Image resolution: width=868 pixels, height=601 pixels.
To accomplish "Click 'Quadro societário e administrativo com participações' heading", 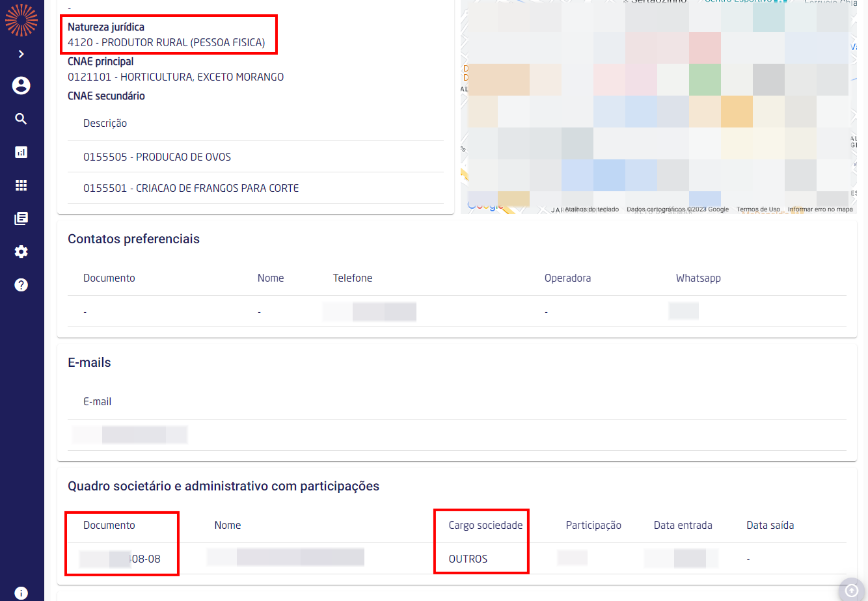I will pyautogui.click(x=224, y=486).
